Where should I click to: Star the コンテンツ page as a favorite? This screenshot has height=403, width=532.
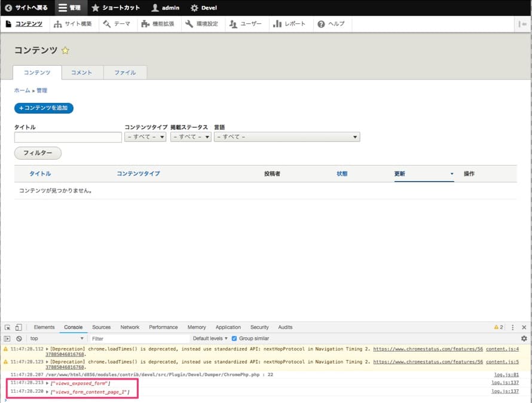click(x=64, y=51)
